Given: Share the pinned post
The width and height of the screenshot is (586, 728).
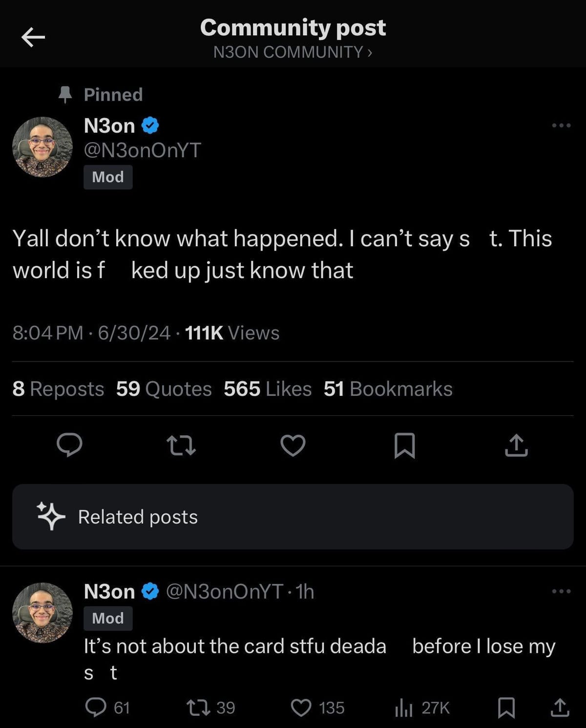Looking at the screenshot, I should pyautogui.click(x=516, y=445).
